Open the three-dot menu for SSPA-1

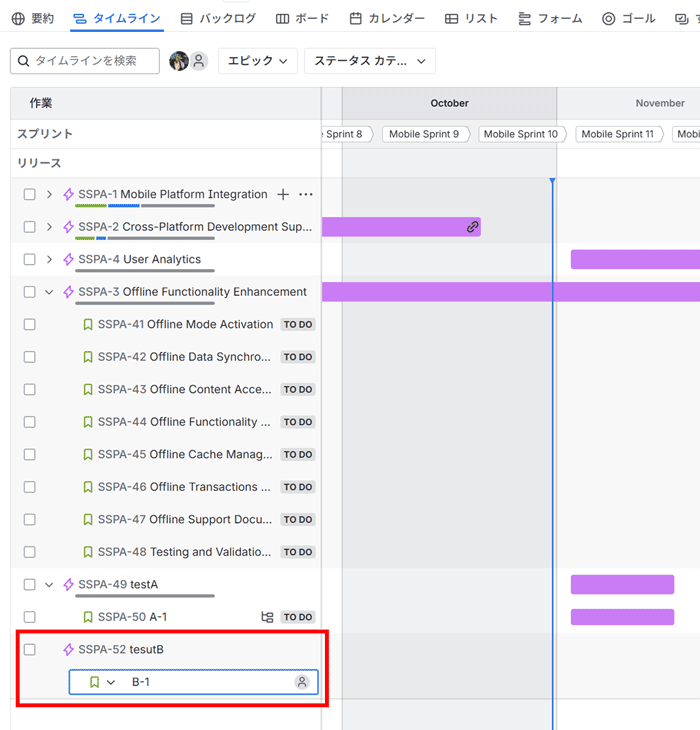[306, 195]
